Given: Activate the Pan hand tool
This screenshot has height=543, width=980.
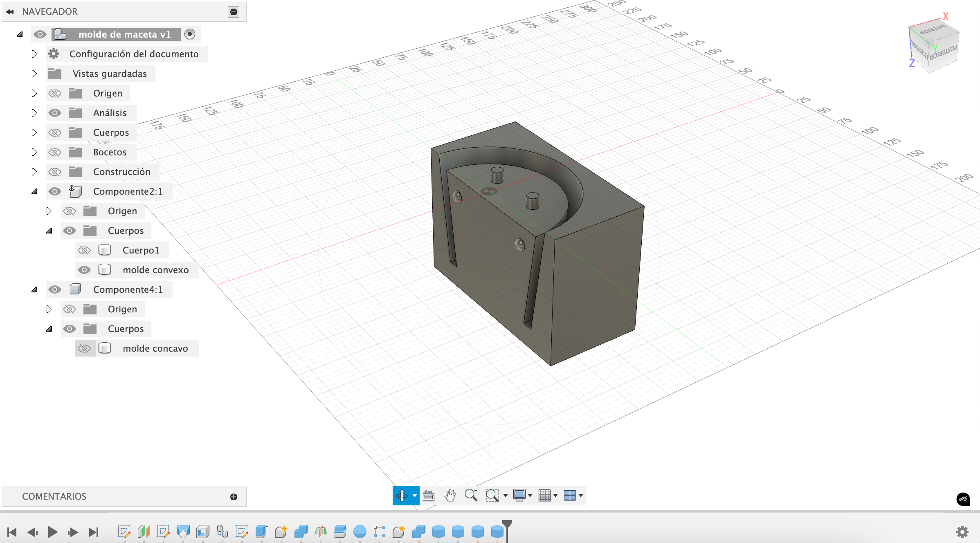Looking at the screenshot, I should (x=450, y=495).
